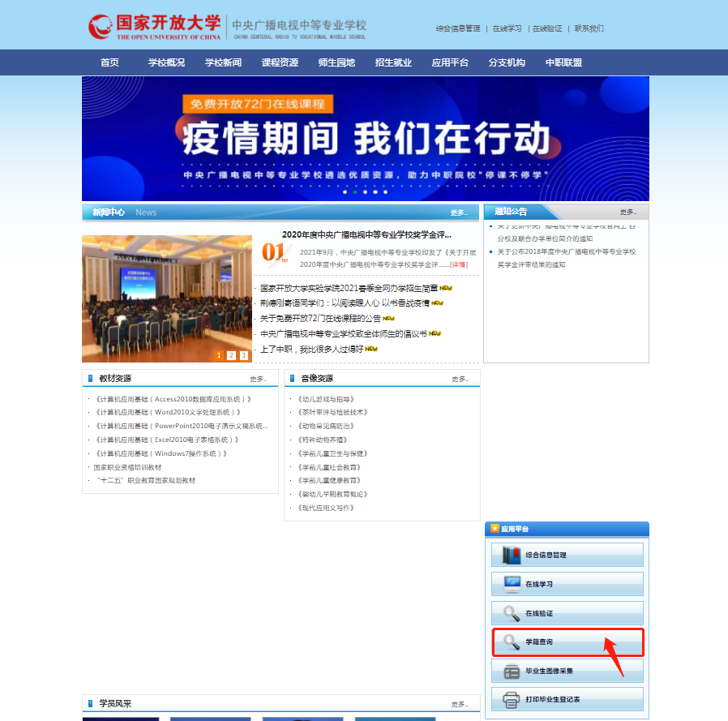This screenshot has width=728, height=721.
Task: Click the last banner carousel dot
Action: (x=385, y=192)
